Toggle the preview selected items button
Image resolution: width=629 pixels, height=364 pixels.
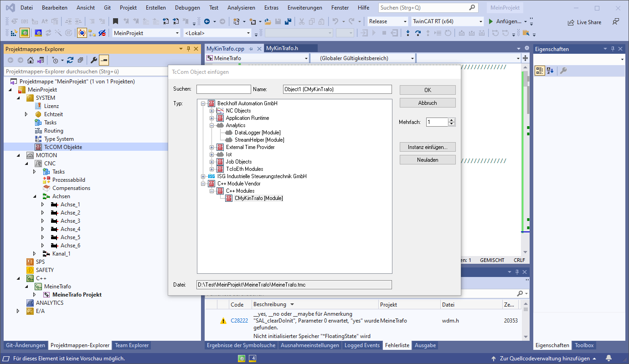104,60
